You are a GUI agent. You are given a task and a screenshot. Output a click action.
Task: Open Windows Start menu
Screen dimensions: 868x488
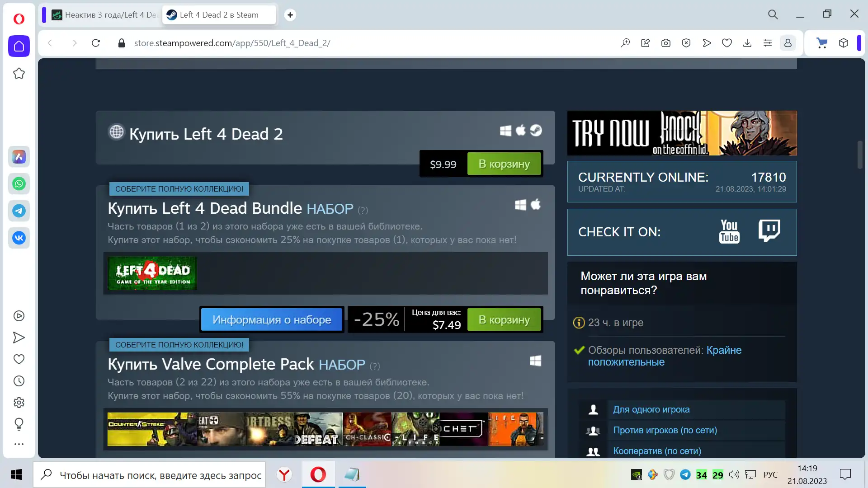(16, 474)
